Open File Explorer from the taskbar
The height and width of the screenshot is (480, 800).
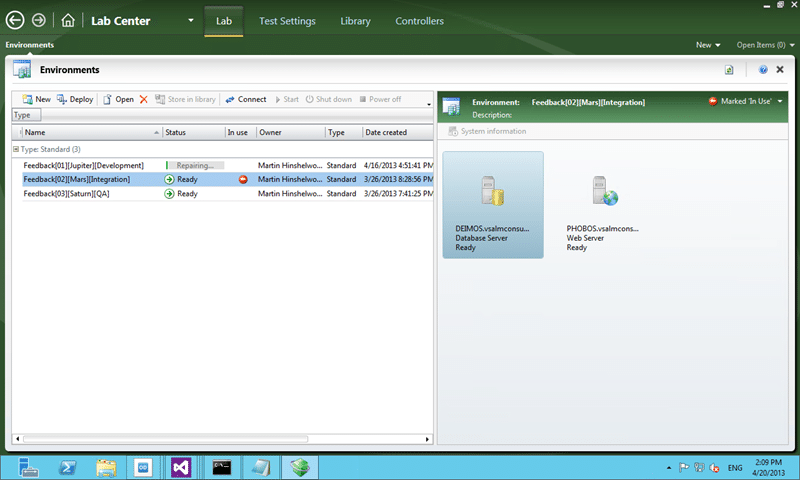tap(106, 467)
